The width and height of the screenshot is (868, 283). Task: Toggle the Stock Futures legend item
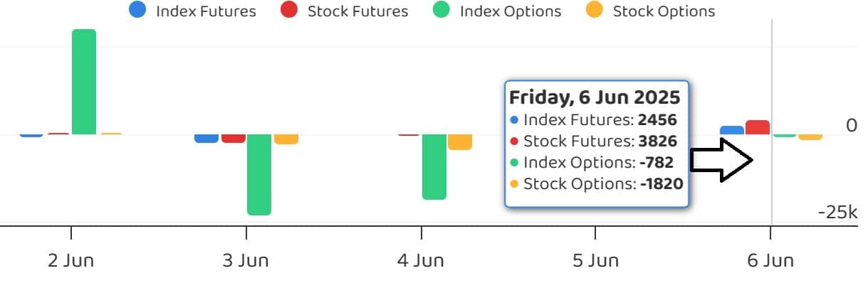click(344, 11)
